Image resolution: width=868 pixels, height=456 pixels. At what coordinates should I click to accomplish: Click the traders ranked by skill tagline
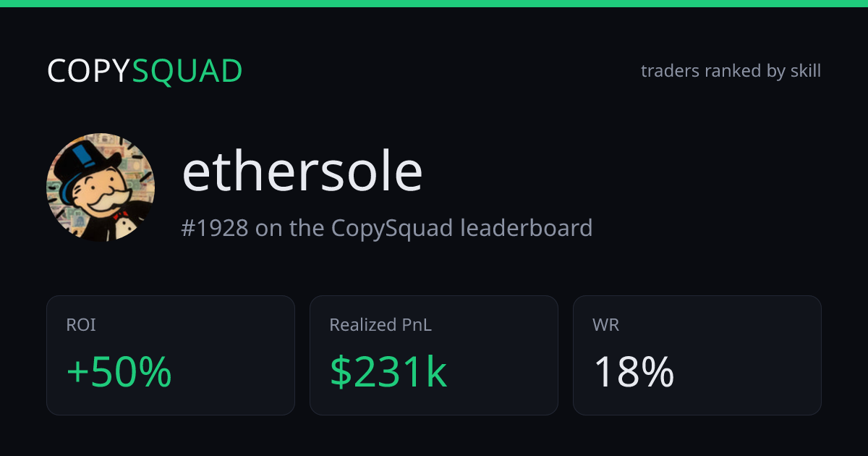pyautogui.click(x=731, y=71)
